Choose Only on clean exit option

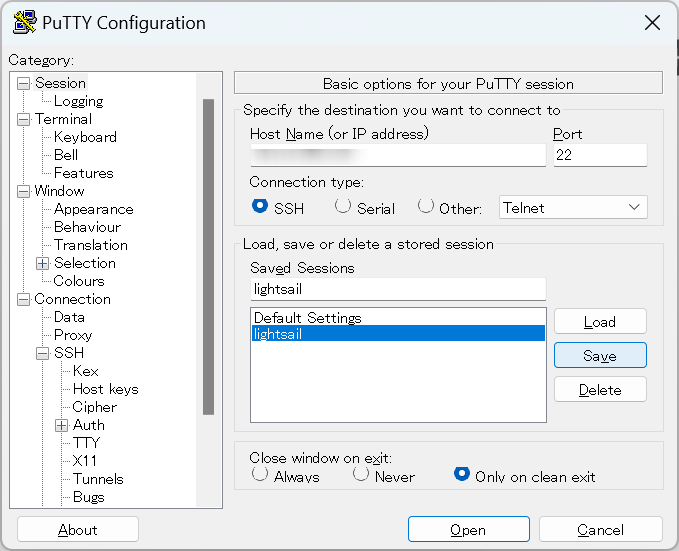coord(462,474)
